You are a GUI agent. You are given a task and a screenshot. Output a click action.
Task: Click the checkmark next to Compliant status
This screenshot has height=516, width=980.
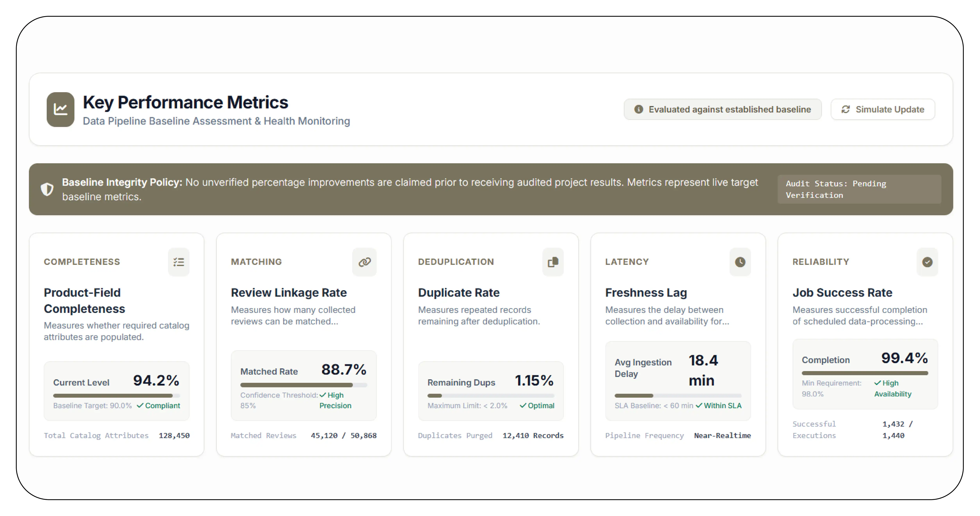[140, 405]
